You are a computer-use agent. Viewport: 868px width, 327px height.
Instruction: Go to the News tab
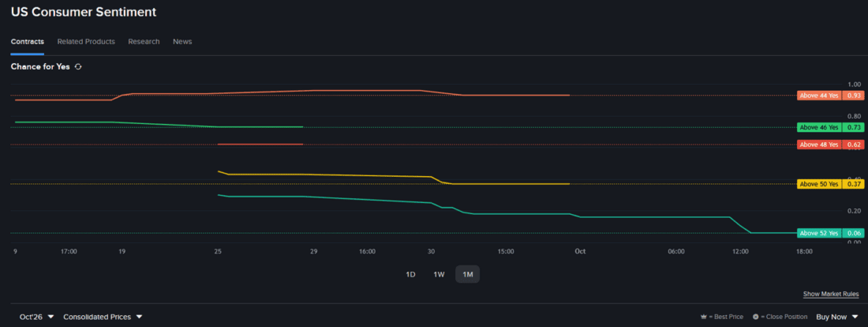coord(182,42)
